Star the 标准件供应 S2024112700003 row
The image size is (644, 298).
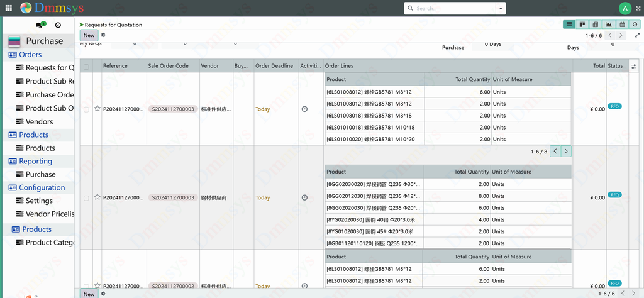click(97, 108)
